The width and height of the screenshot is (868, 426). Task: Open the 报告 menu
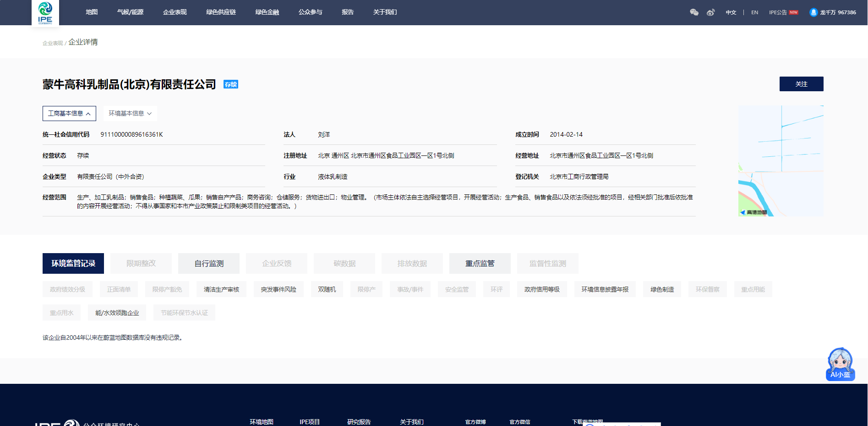click(348, 12)
